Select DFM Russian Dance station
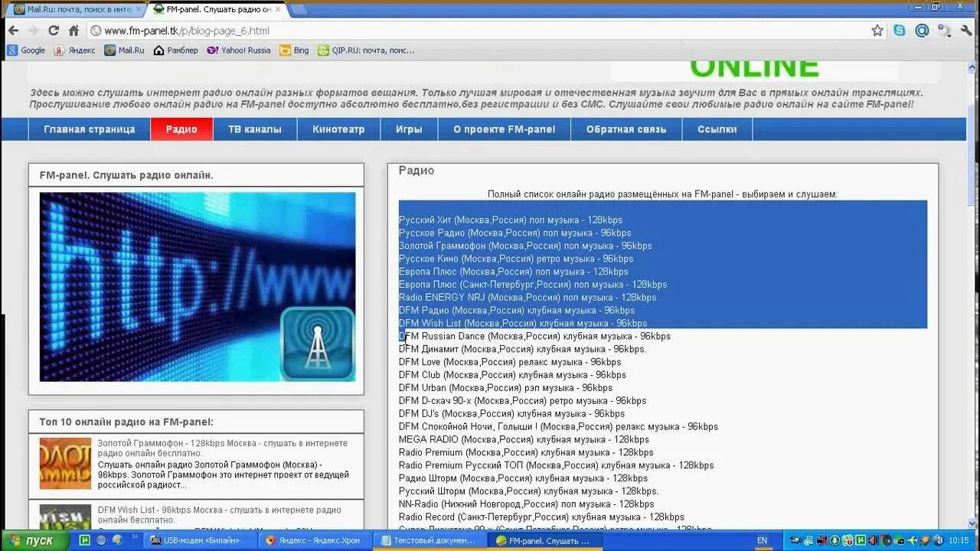This screenshot has width=980, height=551. click(534, 336)
